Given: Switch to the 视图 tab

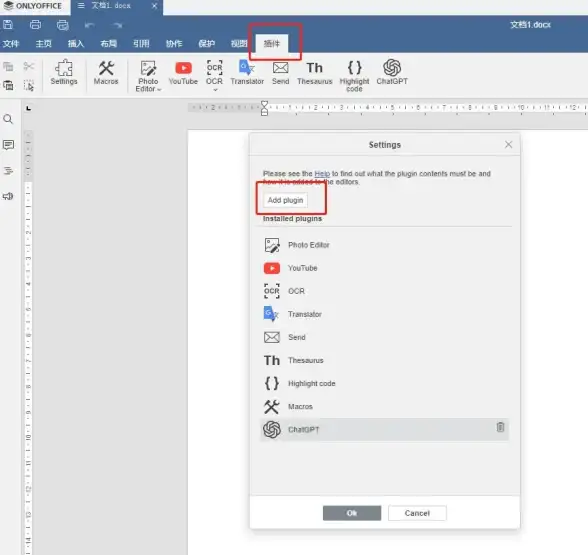Looking at the screenshot, I should click(x=239, y=44).
